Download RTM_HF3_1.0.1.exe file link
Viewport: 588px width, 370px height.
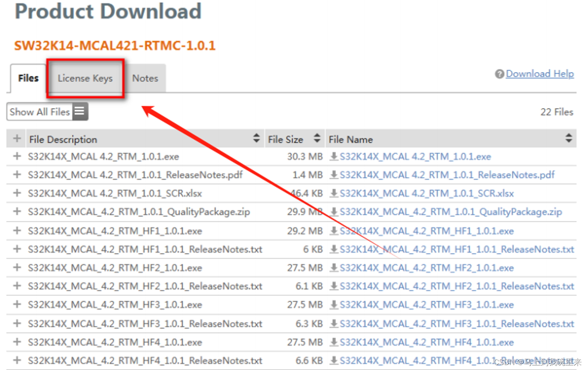427,305
